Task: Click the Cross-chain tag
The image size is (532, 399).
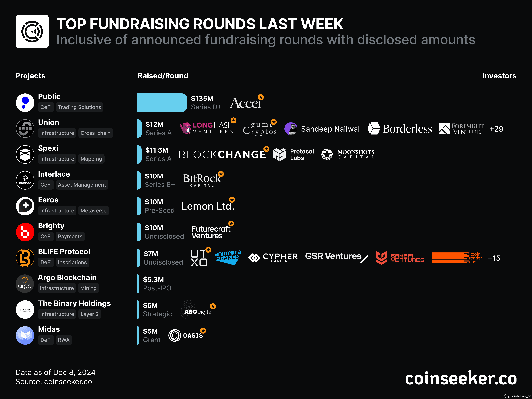Action: point(95,133)
